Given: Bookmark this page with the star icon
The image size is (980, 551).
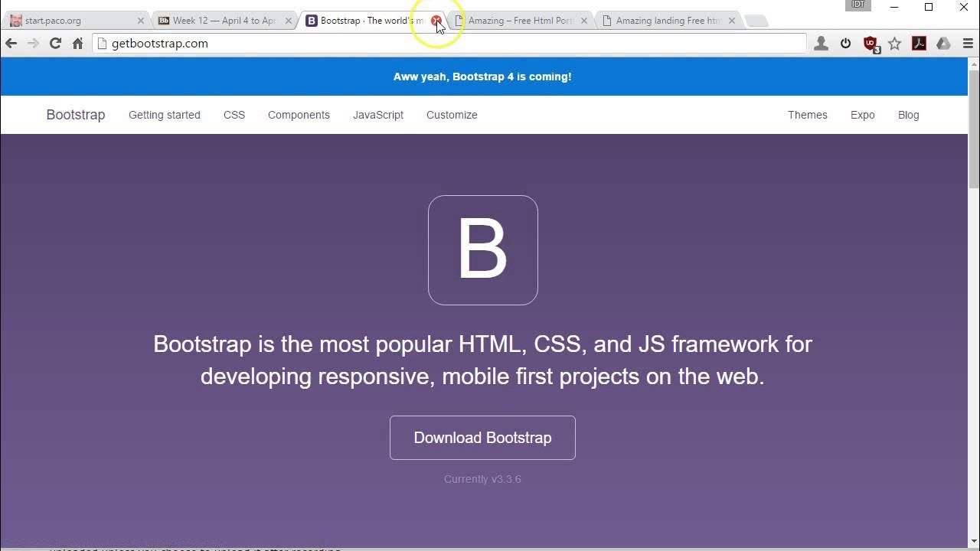Looking at the screenshot, I should [894, 44].
